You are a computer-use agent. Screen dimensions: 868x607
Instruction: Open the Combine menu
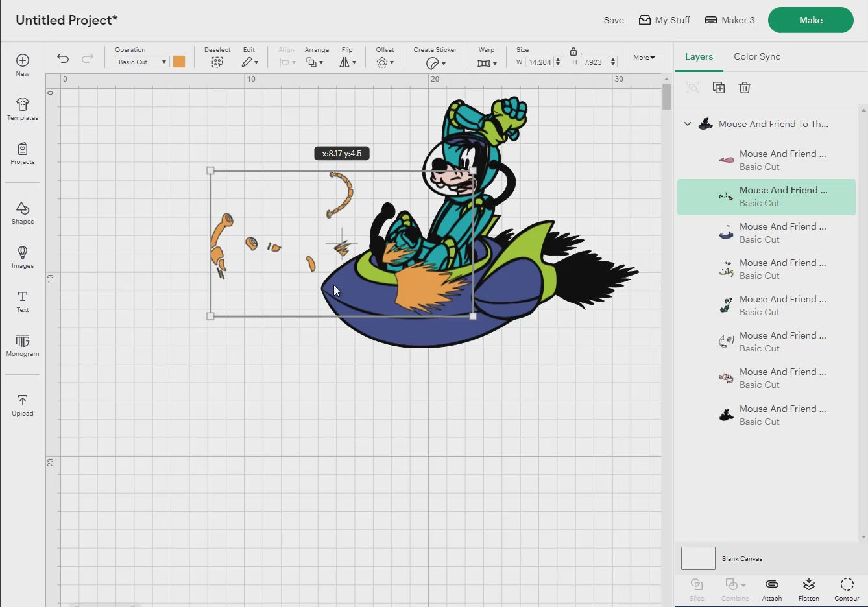735,589
